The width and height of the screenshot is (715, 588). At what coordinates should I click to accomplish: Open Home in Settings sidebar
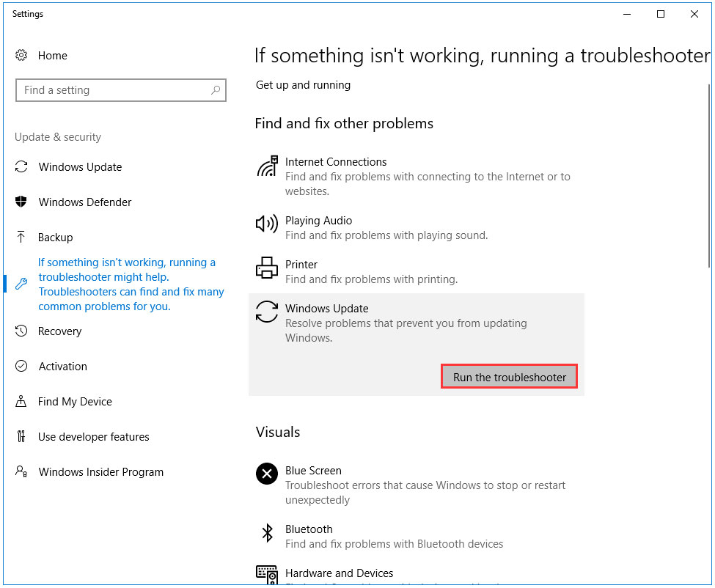(53, 56)
